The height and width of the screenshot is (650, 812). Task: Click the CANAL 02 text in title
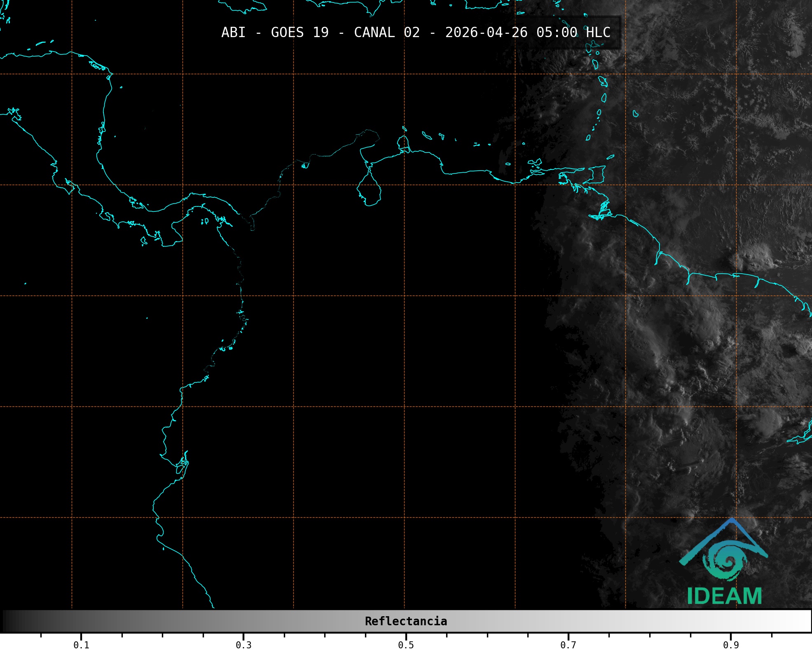[x=386, y=33]
